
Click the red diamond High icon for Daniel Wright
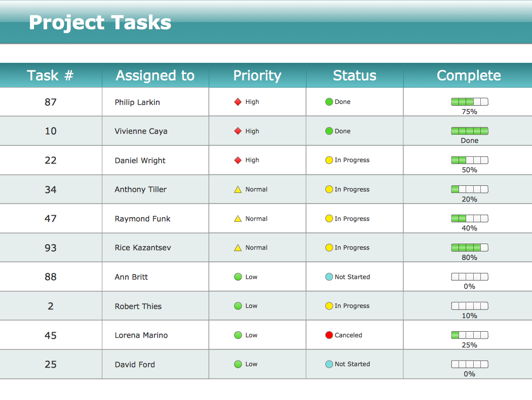click(x=238, y=161)
